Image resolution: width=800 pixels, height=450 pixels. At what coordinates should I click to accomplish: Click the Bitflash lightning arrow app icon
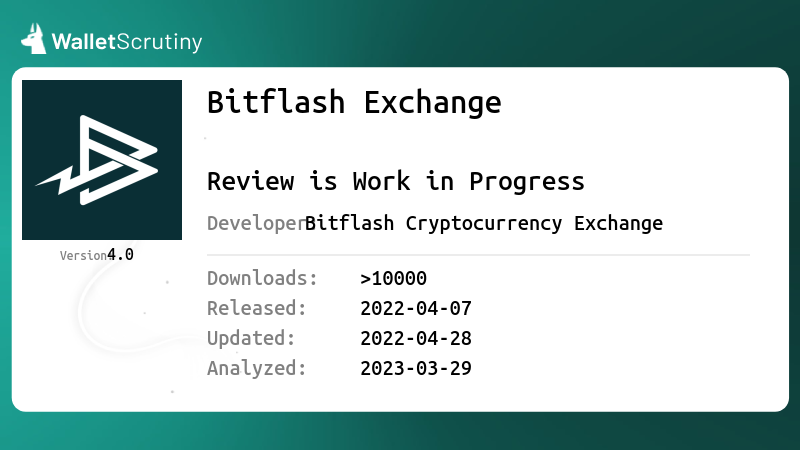[x=102, y=160]
